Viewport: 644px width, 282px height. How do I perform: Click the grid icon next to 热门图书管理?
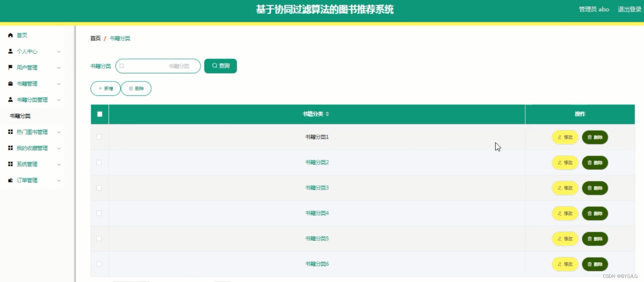[10, 132]
